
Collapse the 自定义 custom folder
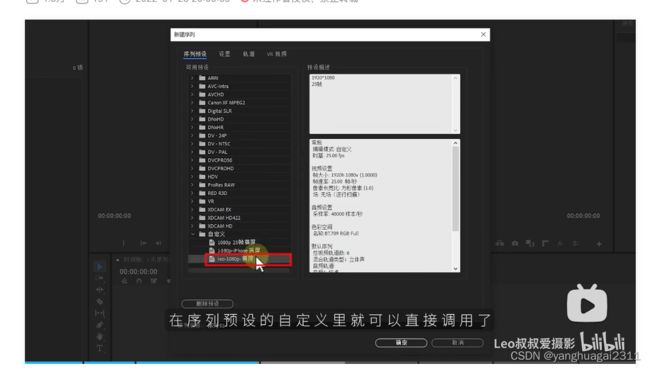pos(192,234)
